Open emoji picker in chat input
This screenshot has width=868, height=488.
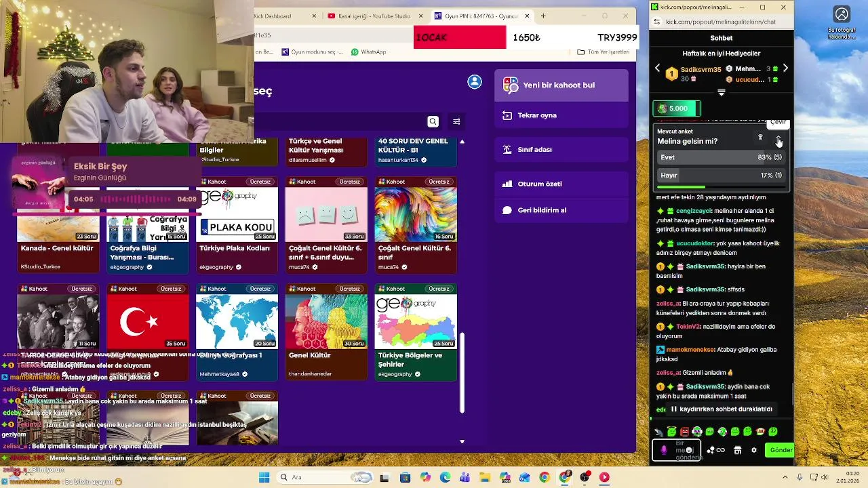click(x=690, y=450)
